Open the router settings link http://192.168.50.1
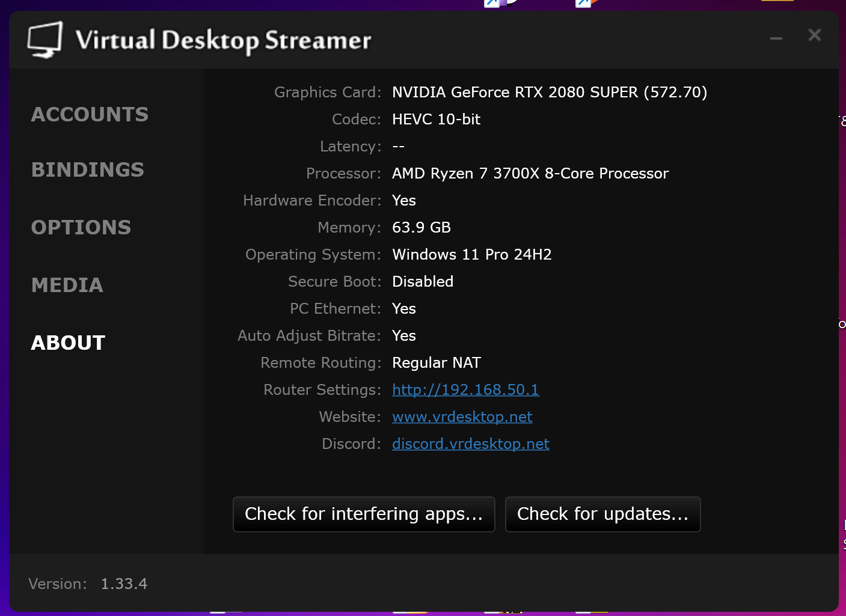This screenshot has height=616, width=846. [x=465, y=389]
